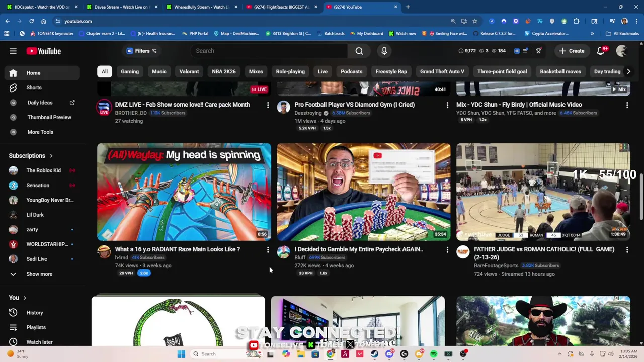Select the Valorant chip
The width and height of the screenshot is (644, 362).
pos(189,71)
